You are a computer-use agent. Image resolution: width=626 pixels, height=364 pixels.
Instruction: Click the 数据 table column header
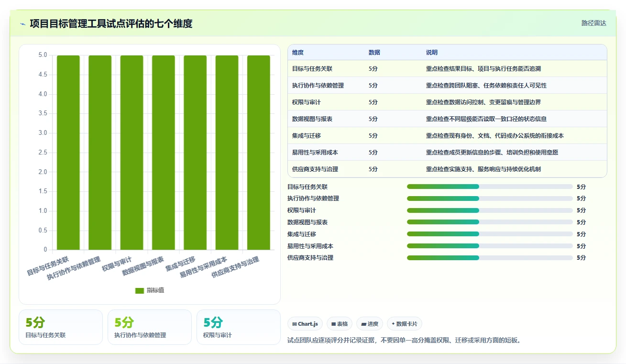[374, 53]
